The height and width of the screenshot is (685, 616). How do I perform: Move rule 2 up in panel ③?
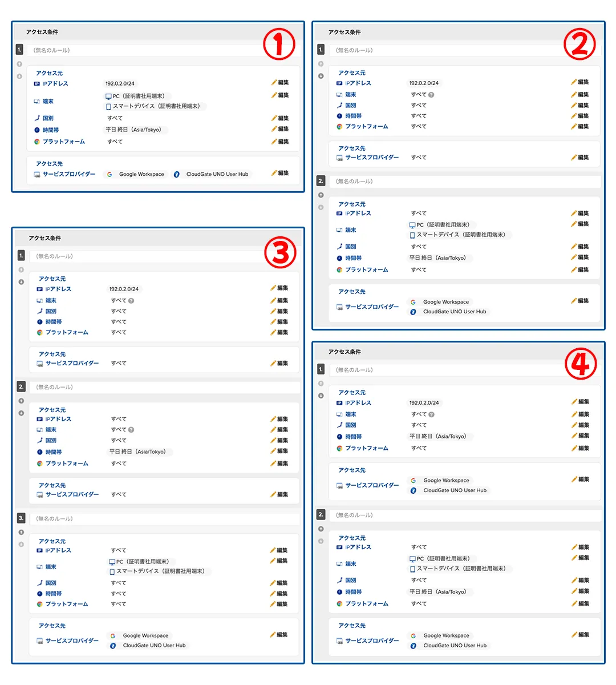(22, 401)
